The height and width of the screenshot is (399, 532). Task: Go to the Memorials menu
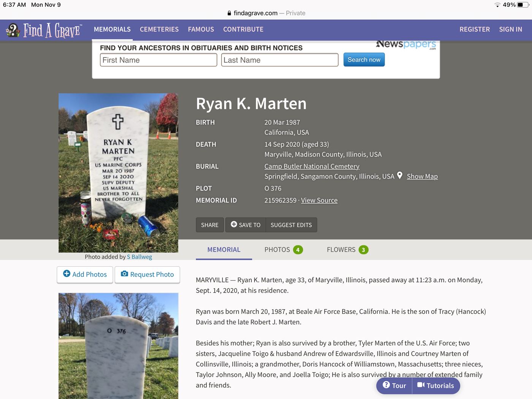pos(112,29)
